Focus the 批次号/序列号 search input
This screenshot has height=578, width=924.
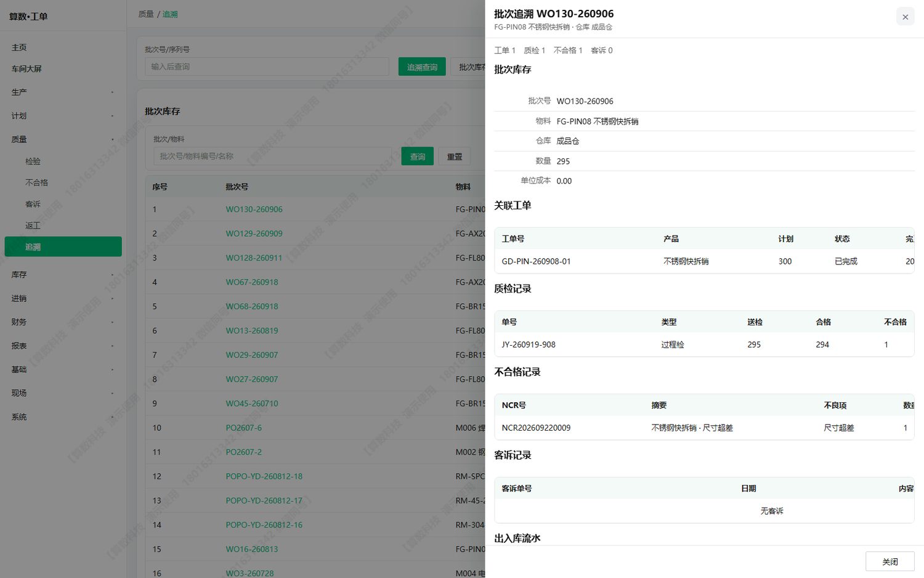pos(267,67)
